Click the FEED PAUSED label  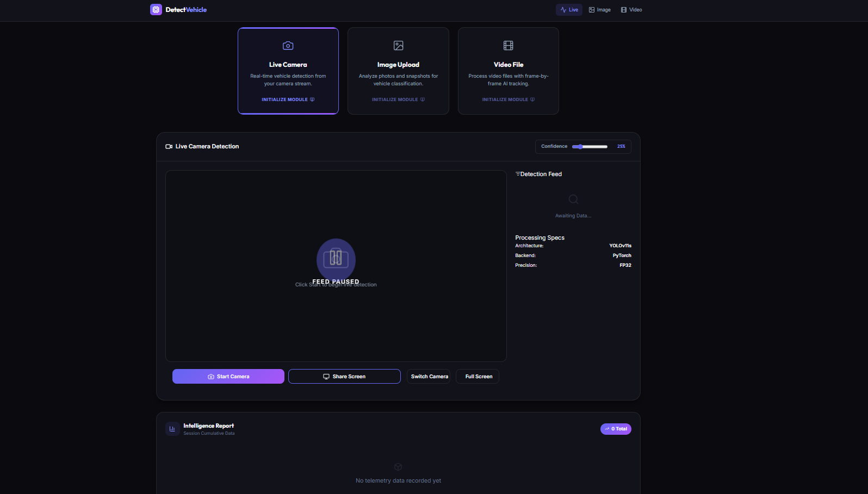click(x=336, y=282)
